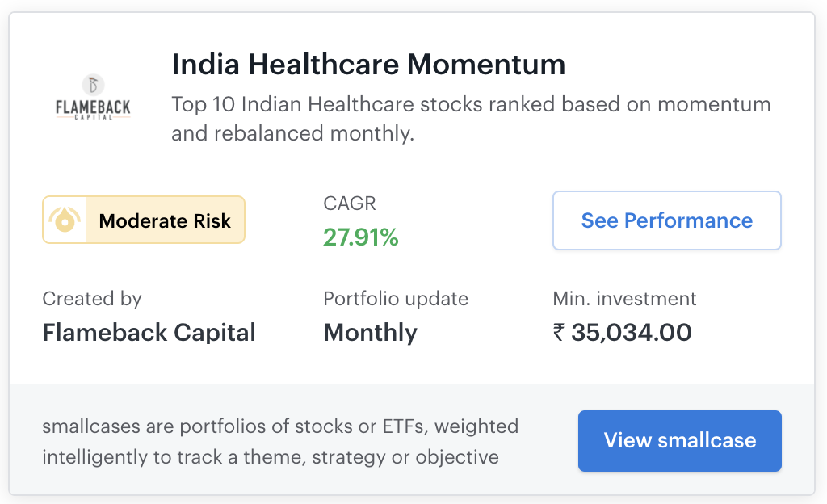This screenshot has width=827, height=504.
Task: Click the Portfolio update label
Action: pos(396,299)
